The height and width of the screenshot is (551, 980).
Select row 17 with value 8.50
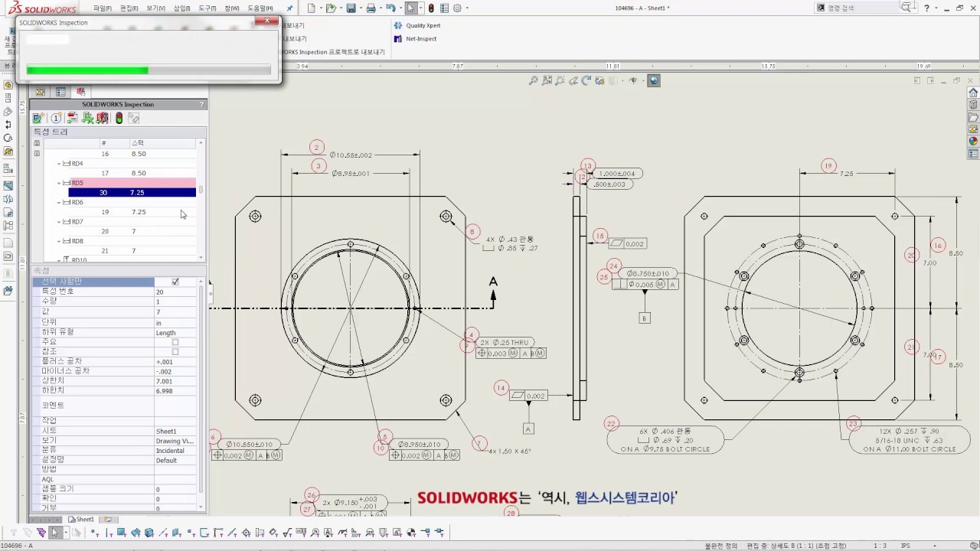pos(132,173)
